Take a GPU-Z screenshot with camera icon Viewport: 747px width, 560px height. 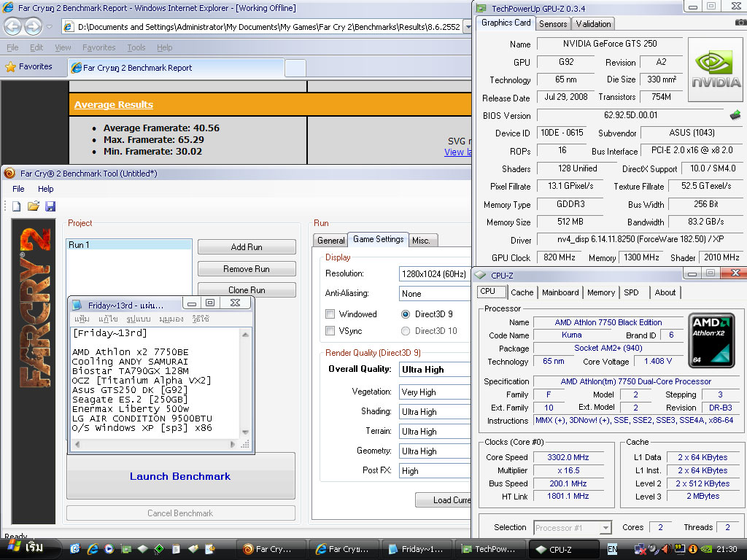740,23
